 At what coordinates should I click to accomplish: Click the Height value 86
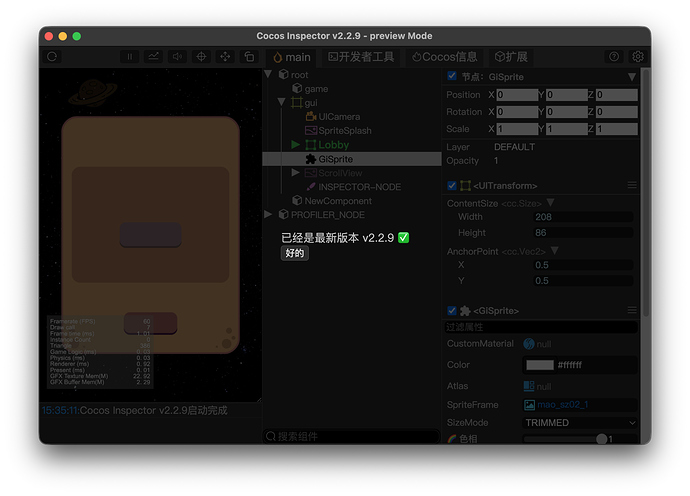coord(583,232)
